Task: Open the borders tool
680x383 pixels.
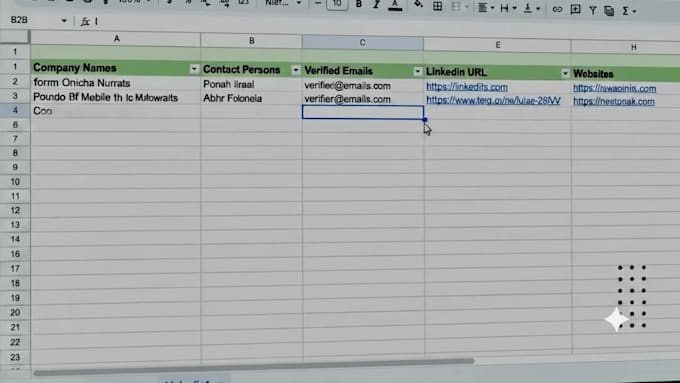Action: coord(438,6)
